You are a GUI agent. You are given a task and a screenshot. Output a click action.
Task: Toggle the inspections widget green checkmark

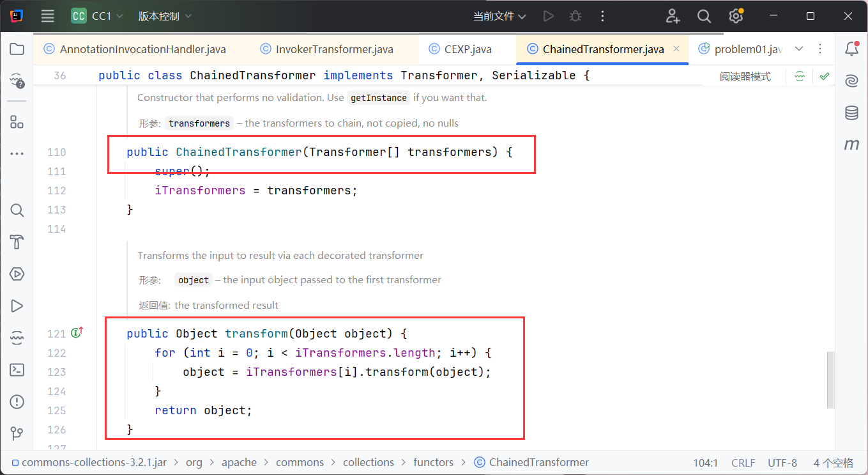825,77
